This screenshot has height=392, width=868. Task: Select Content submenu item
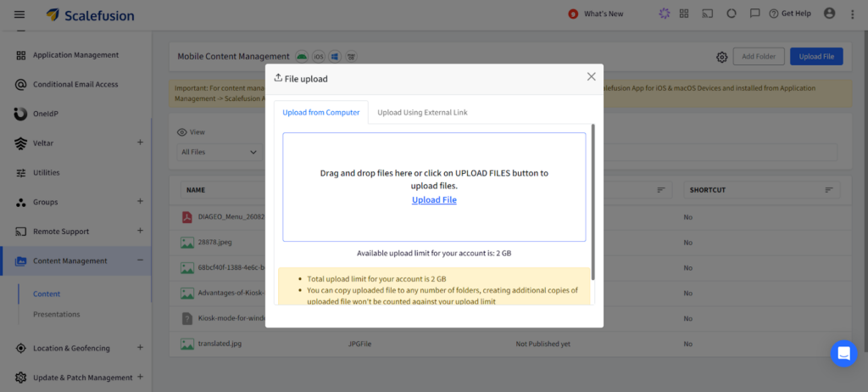click(x=47, y=294)
